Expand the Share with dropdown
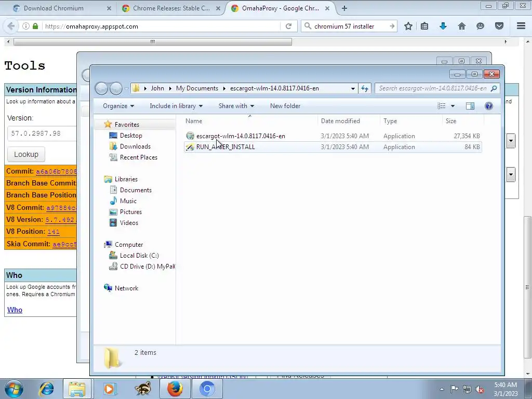 236,106
